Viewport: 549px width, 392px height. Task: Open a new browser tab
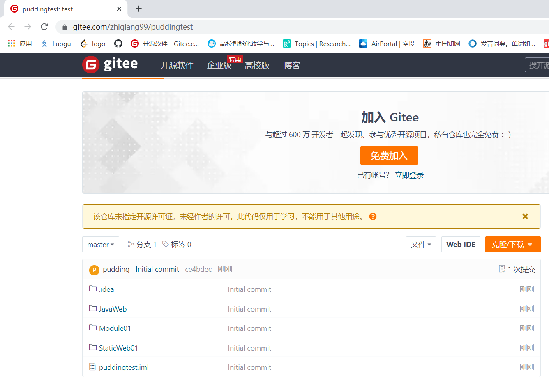coord(139,9)
